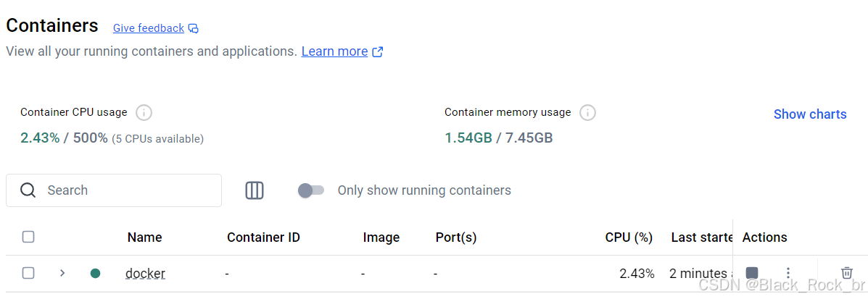The height and width of the screenshot is (299, 868).
Task: Delete the docker container with trash icon
Action: 846,272
